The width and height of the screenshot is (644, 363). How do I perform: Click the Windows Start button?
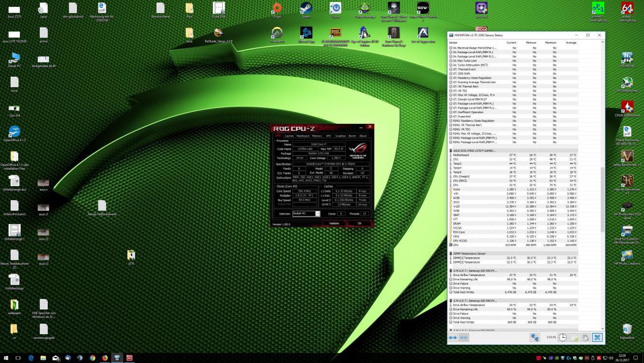6,358
